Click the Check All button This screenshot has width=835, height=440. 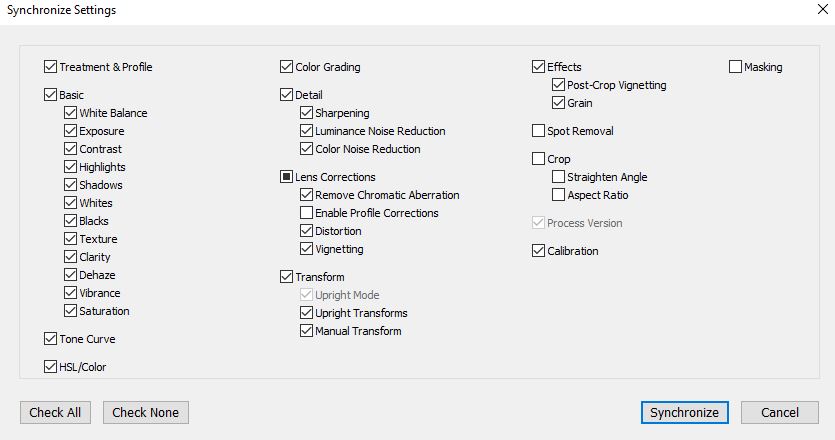pyautogui.click(x=55, y=412)
